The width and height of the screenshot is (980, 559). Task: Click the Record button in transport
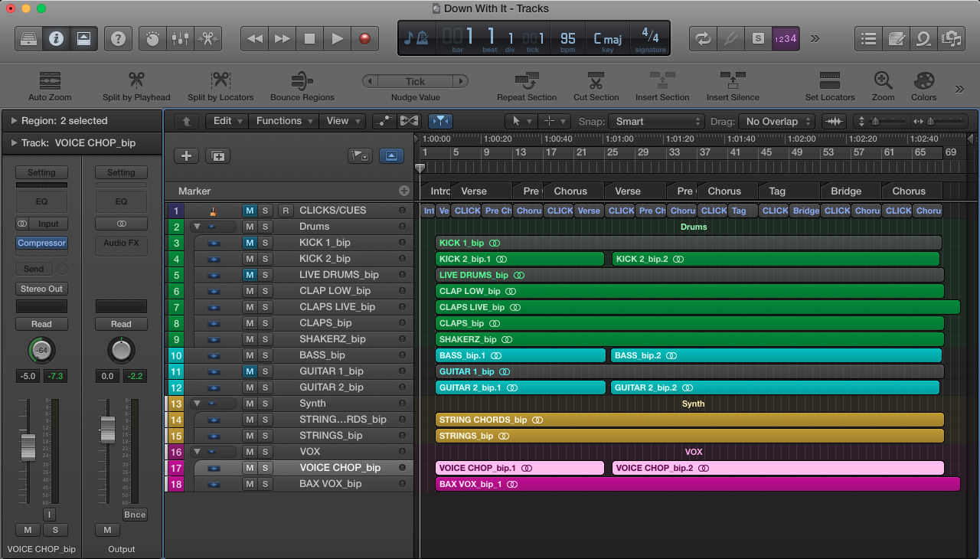coord(364,38)
